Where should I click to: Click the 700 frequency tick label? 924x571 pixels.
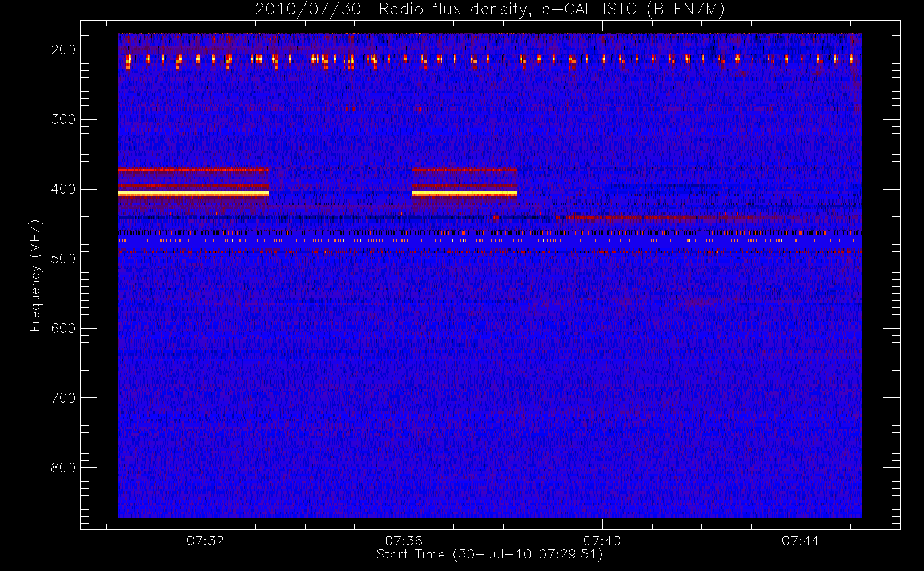click(x=63, y=398)
